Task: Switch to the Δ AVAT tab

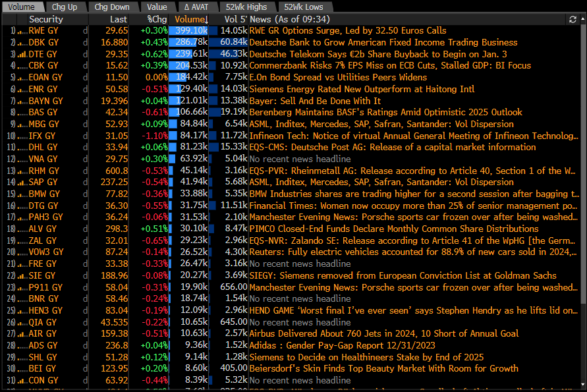Action: pos(196,7)
